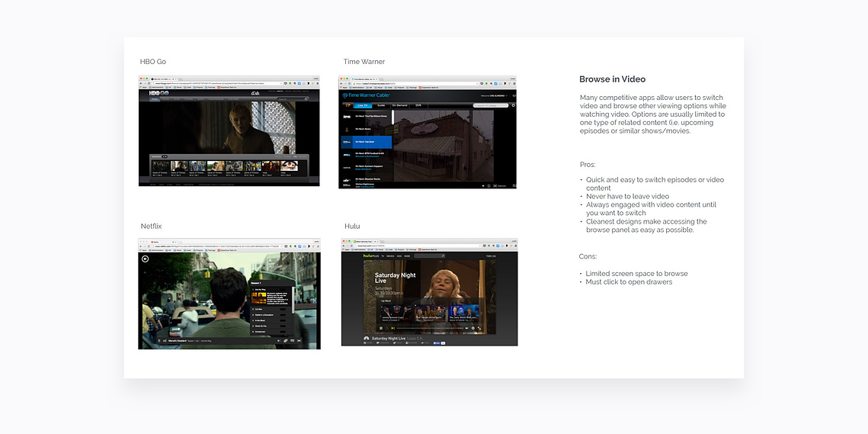Viewport: 868px width, 434px height.
Task: Choose 'Rabbit in a Snowstorm' episode row
Action: tap(271, 315)
